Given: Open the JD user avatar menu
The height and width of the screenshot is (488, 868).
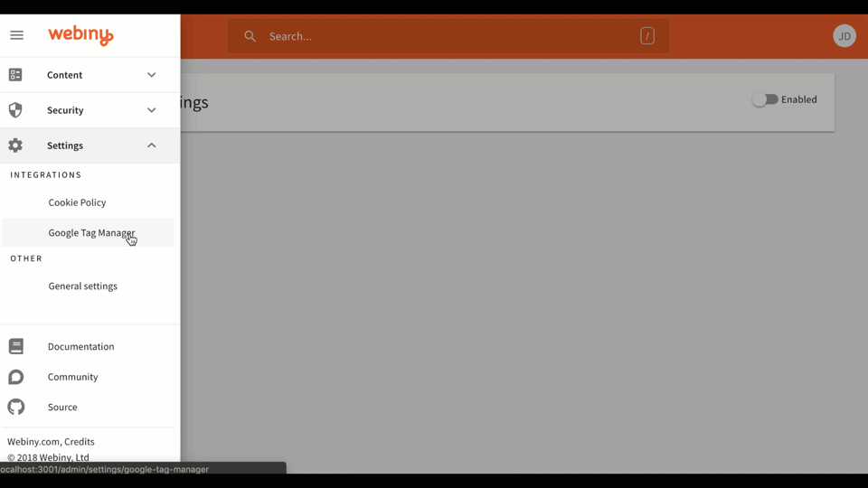Looking at the screenshot, I should tap(844, 36).
